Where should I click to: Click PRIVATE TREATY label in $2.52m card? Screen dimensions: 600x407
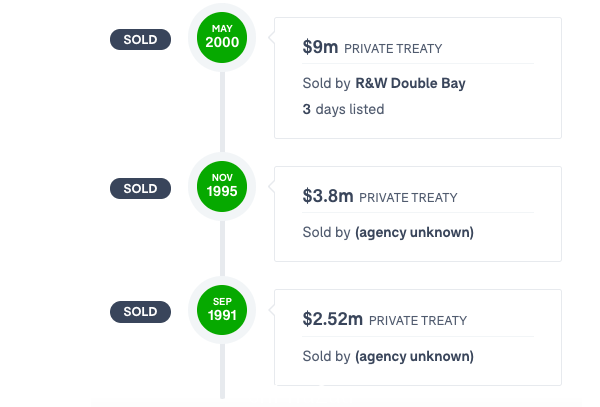[x=418, y=321]
